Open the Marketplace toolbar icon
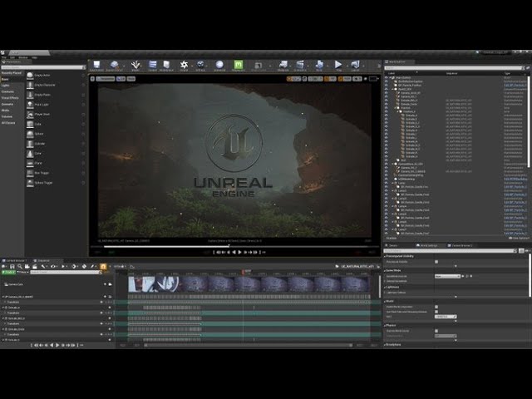This screenshot has height=399, width=532. click(166, 64)
